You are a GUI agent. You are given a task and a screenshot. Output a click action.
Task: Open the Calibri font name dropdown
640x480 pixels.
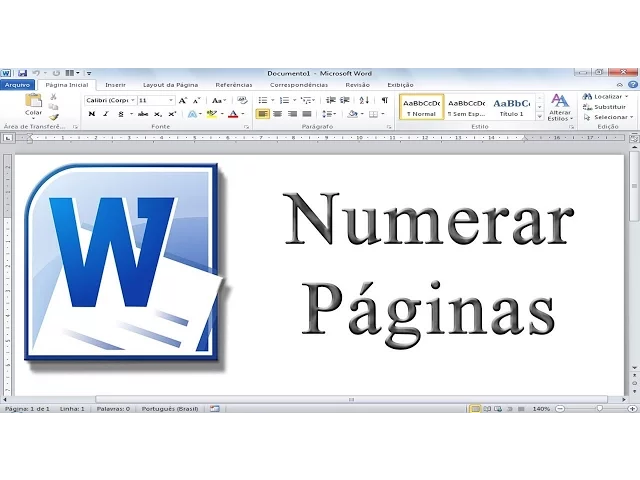[x=133, y=100]
